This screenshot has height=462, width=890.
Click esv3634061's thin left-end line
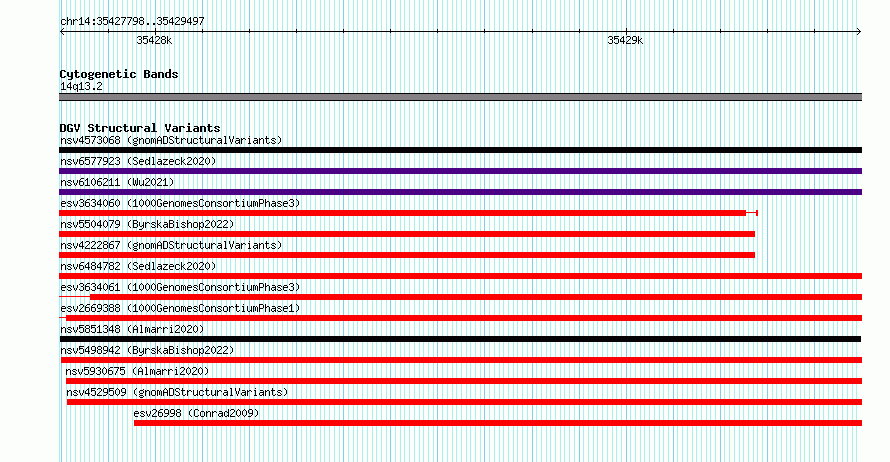tap(75, 296)
